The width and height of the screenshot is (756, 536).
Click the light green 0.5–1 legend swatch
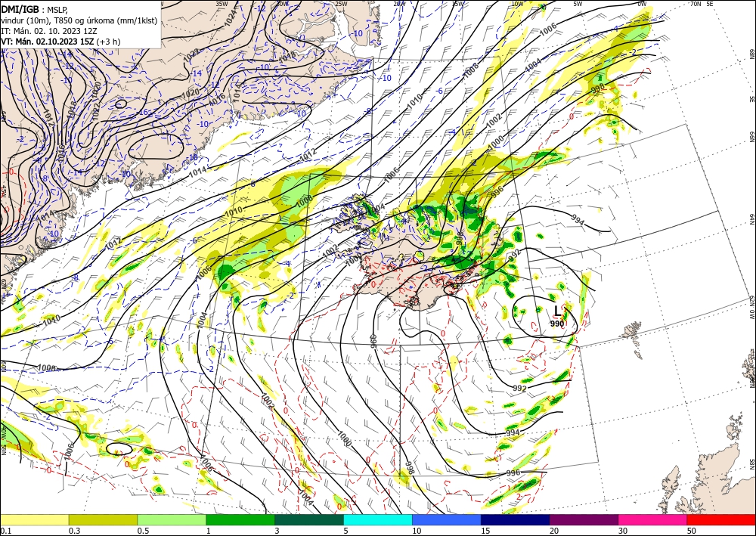pos(172,519)
